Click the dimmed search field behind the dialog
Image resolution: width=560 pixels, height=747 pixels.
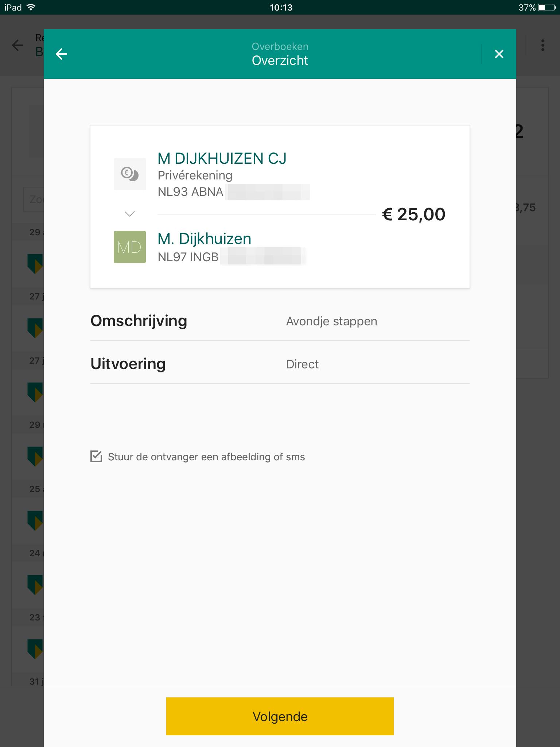(34, 200)
